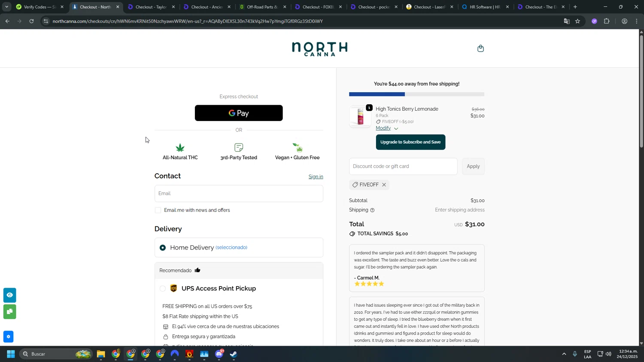The height and width of the screenshot is (362, 644).
Task: Select the Home Delivery radio option
Action: 162,247
